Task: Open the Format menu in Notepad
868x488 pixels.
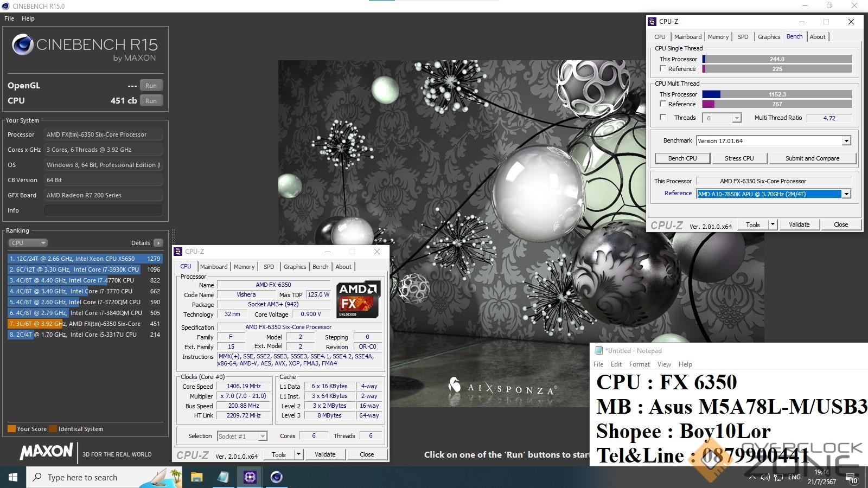Action: click(639, 364)
